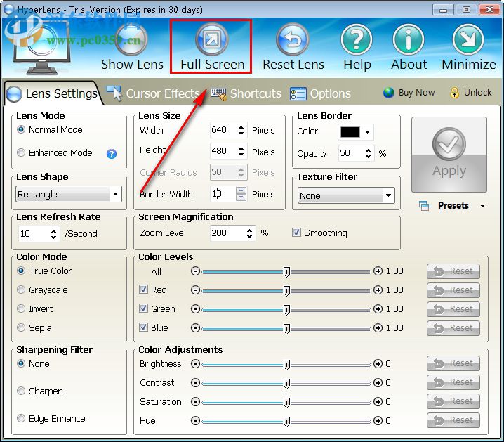Choose Grayscale color mode
The height and width of the screenshot is (442, 504).
click(x=21, y=290)
